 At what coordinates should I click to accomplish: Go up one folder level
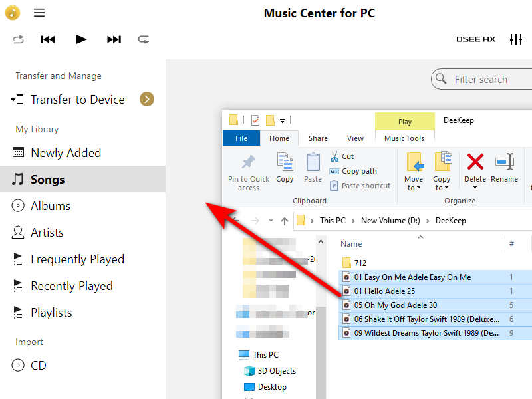click(285, 221)
